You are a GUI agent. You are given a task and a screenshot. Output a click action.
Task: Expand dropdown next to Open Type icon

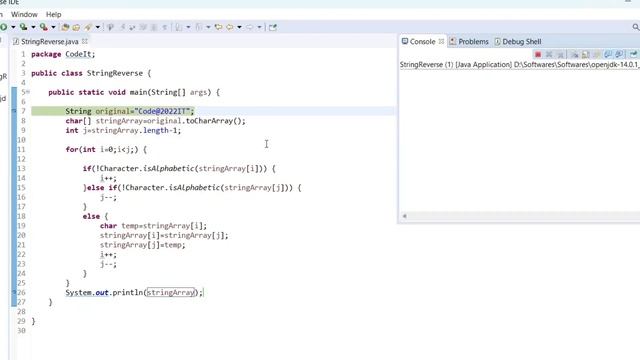pos(98,27)
